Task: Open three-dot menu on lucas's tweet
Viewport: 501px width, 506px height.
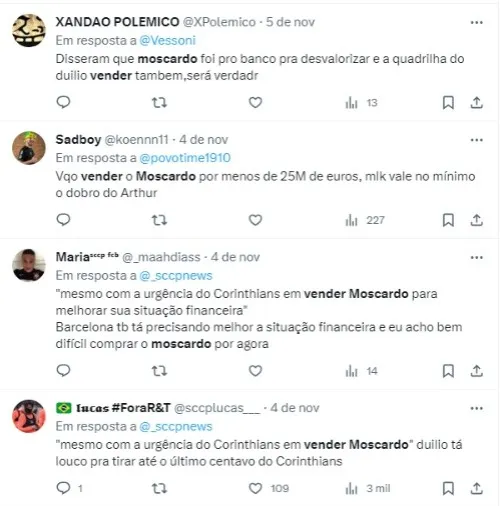Action: point(477,408)
